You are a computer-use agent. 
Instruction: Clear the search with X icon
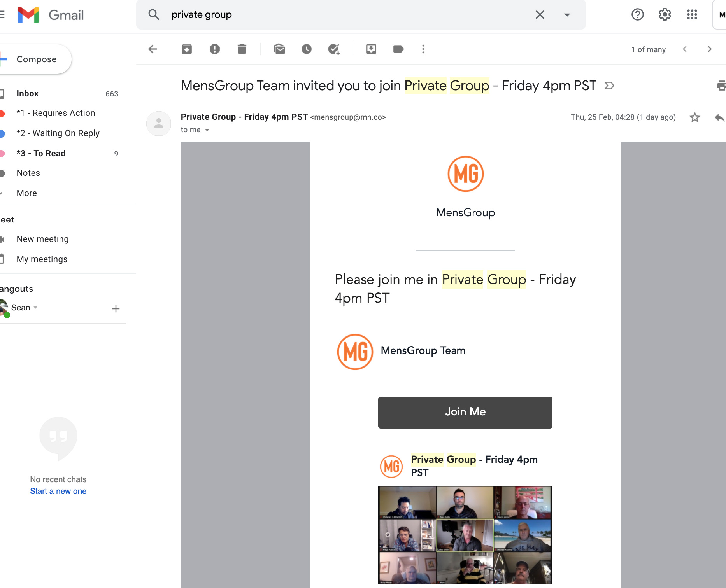click(x=540, y=15)
